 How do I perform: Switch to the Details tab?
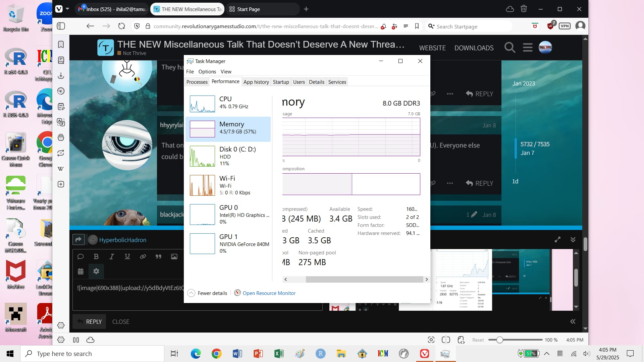pyautogui.click(x=317, y=82)
